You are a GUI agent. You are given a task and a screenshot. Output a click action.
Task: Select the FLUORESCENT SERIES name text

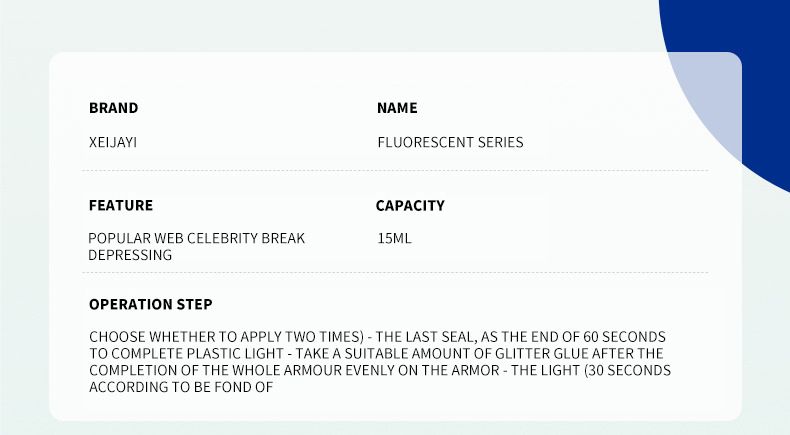[x=450, y=142]
